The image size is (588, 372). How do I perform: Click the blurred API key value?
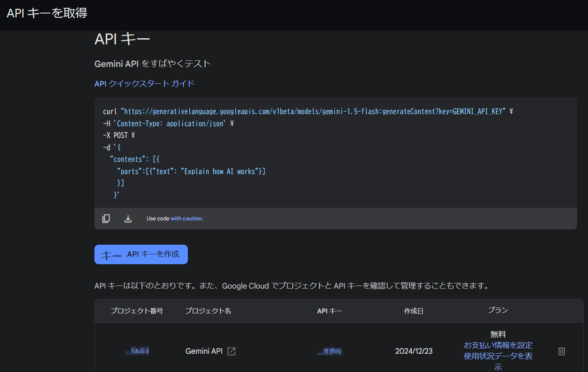pyautogui.click(x=330, y=351)
